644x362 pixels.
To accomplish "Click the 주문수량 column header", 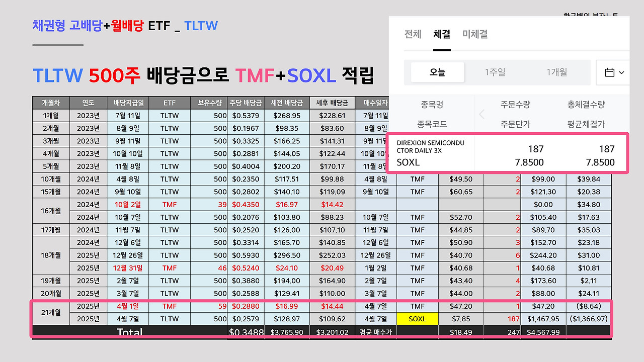I will coord(515,105).
